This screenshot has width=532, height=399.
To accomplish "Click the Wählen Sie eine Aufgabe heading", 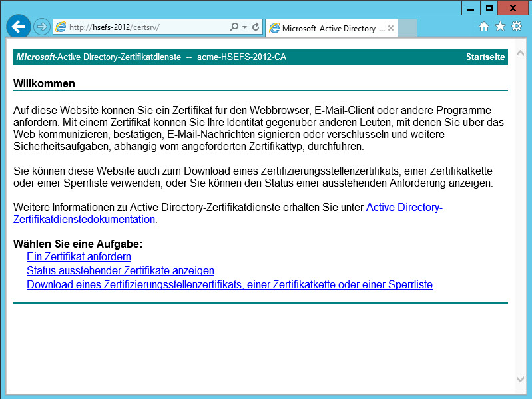I will [x=78, y=244].
